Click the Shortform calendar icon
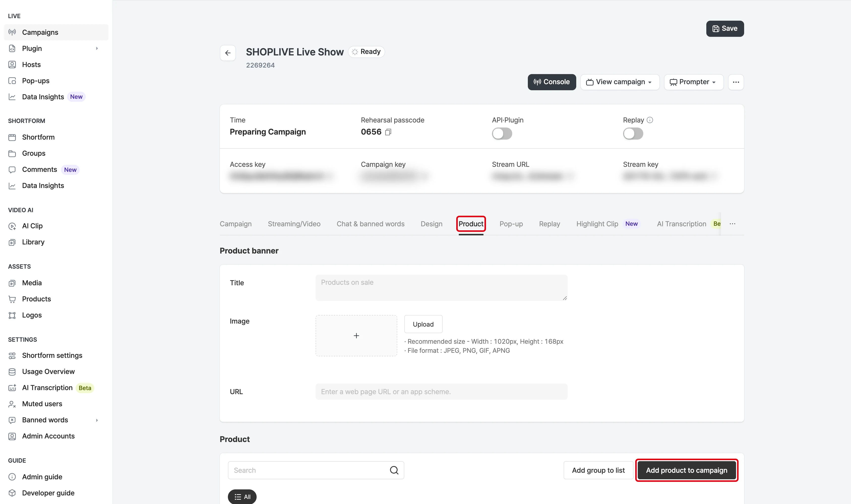 click(12, 137)
